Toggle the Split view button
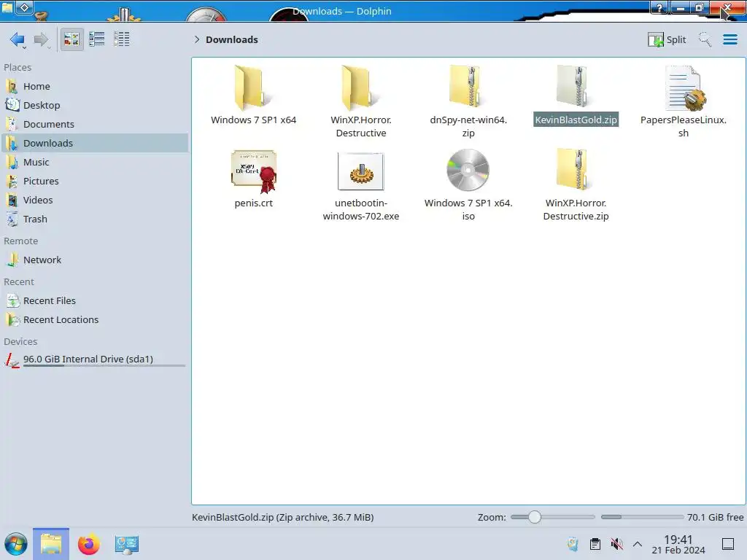The height and width of the screenshot is (560, 747). [667, 39]
